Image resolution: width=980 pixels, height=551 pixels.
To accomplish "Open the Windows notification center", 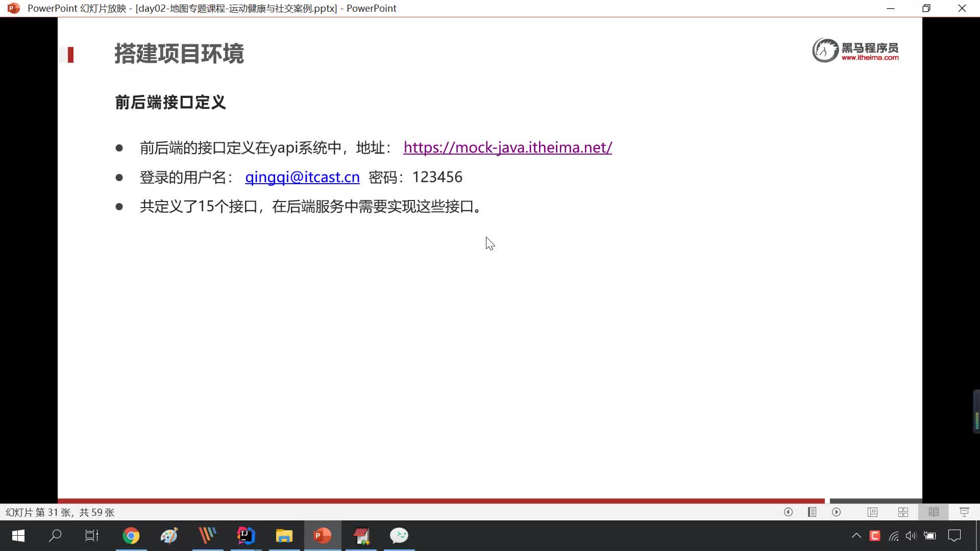I will 954,536.
